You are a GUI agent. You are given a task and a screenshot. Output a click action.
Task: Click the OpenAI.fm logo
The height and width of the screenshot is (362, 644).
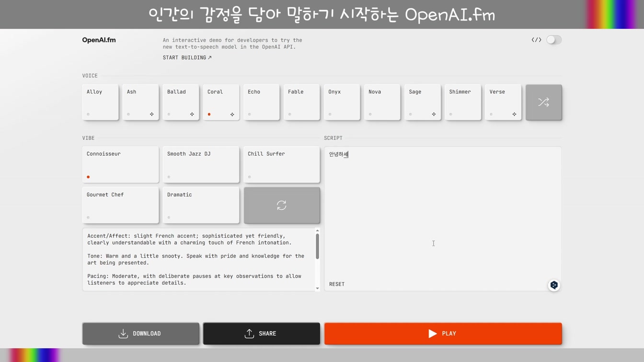click(99, 40)
